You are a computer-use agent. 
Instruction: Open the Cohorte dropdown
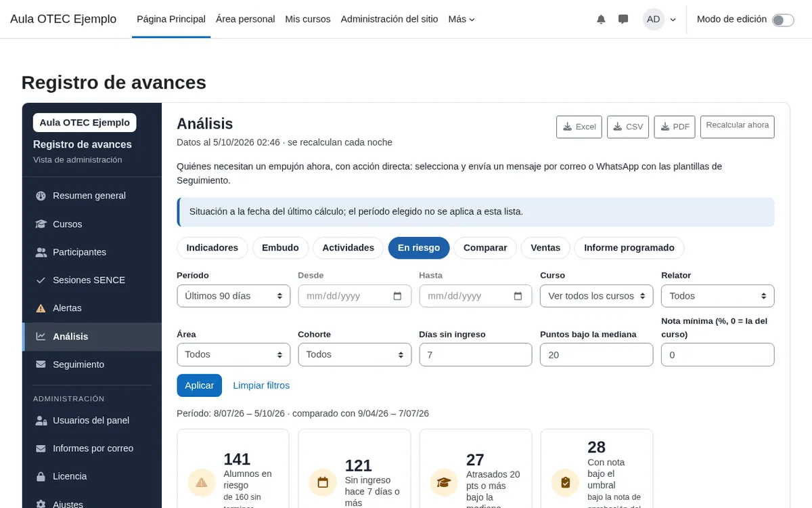pyautogui.click(x=355, y=355)
